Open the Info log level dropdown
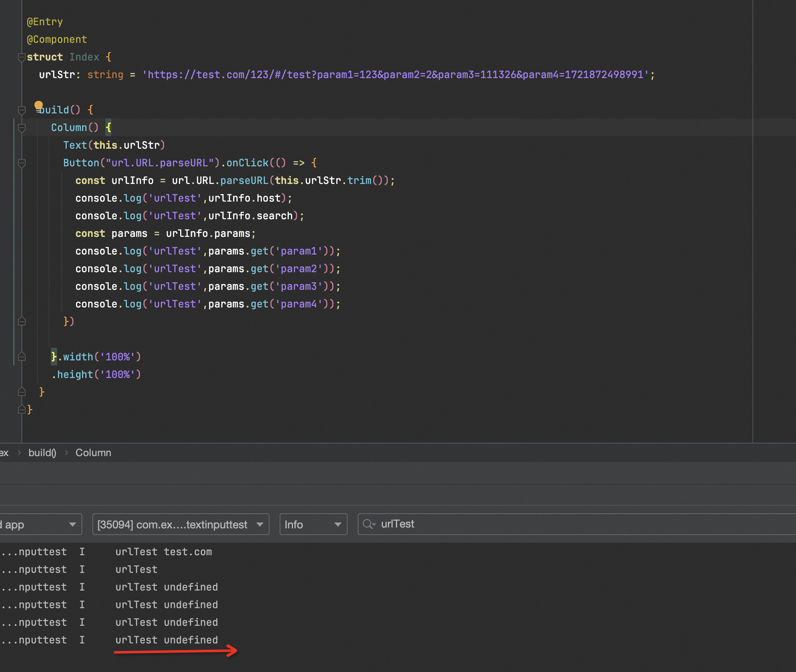The height and width of the screenshot is (672, 796). [x=313, y=524]
